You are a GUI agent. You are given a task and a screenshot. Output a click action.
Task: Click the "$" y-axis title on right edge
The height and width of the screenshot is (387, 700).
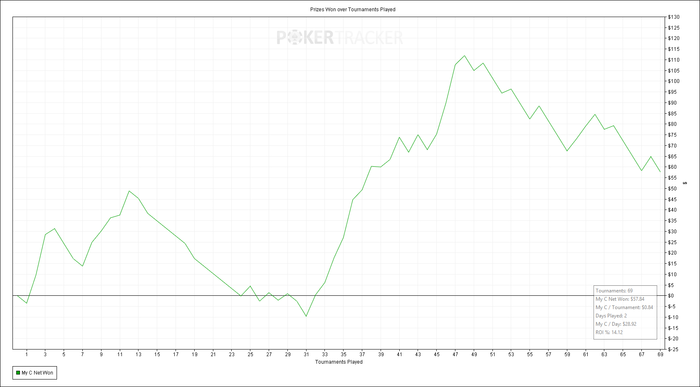[685, 183]
